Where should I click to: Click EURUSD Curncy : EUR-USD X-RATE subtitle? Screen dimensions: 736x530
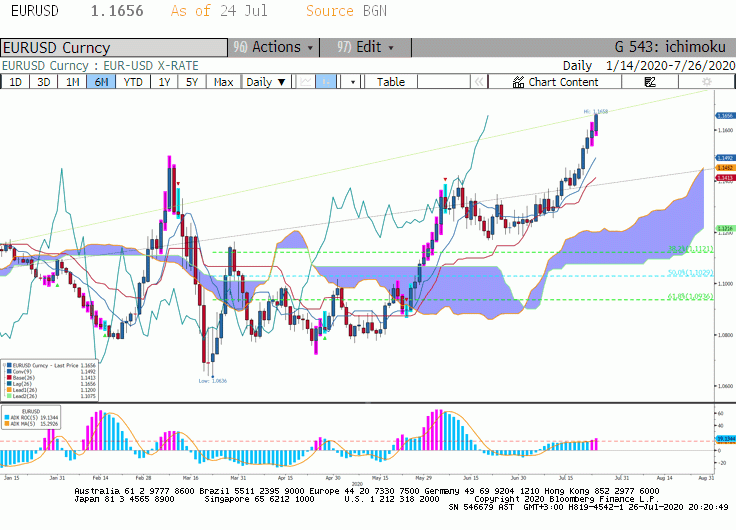coord(100,65)
